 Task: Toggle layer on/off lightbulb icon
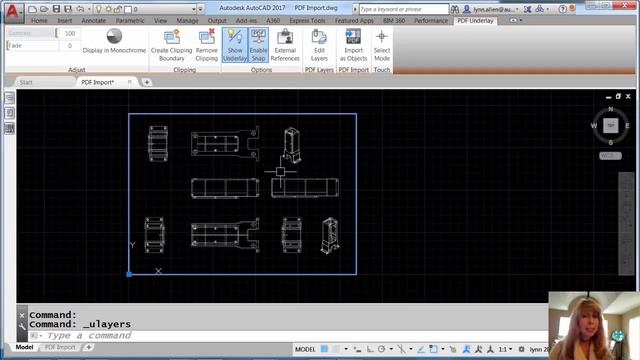(x=99, y=9)
